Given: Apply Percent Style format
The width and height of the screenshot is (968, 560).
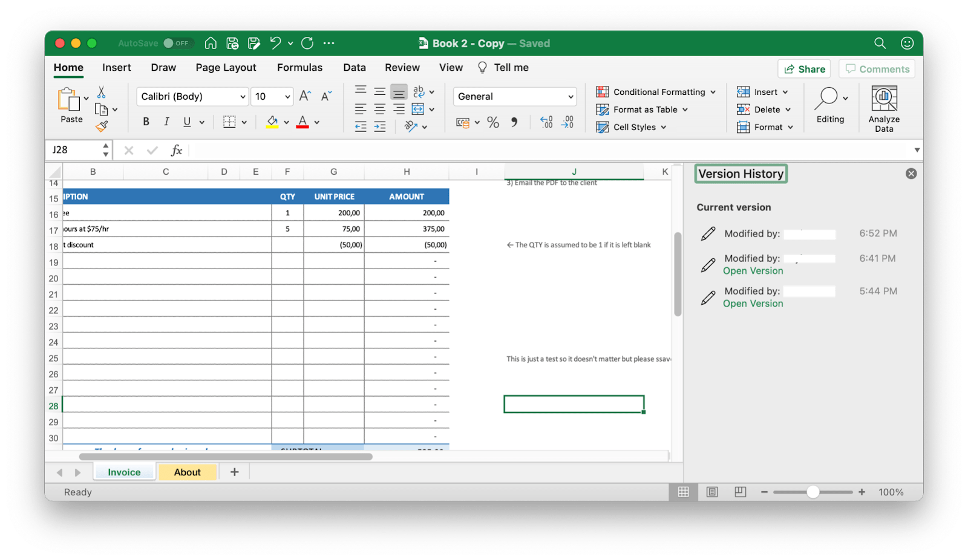Looking at the screenshot, I should pos(493,122).
